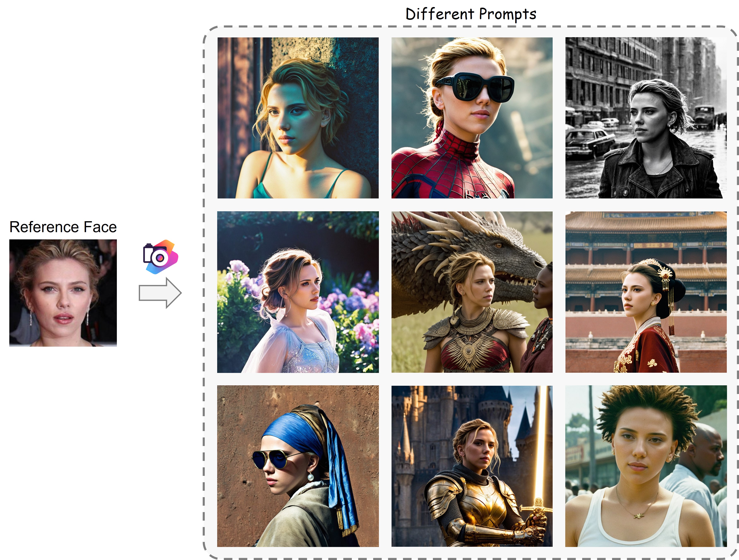The height and width of the screenshot is (560, 739).
Task: Open the spider suit with sunglasses image
Action: pos(472,118)
